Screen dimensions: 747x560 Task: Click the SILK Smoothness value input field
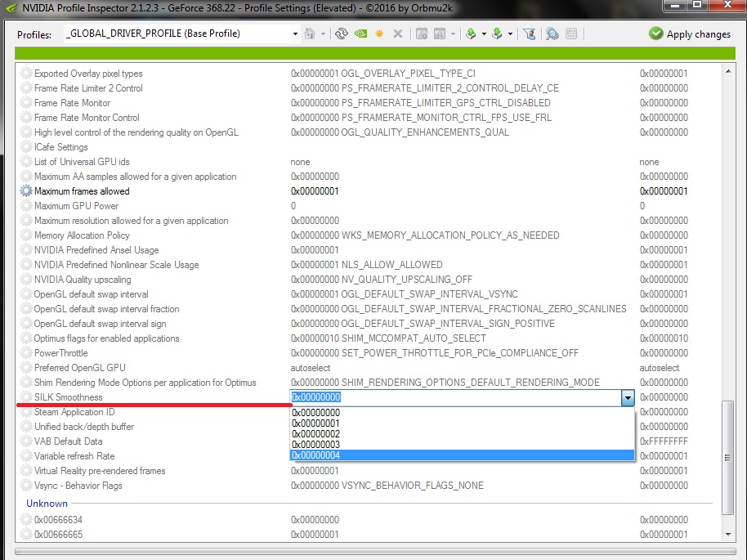click(x=455, y=397)
